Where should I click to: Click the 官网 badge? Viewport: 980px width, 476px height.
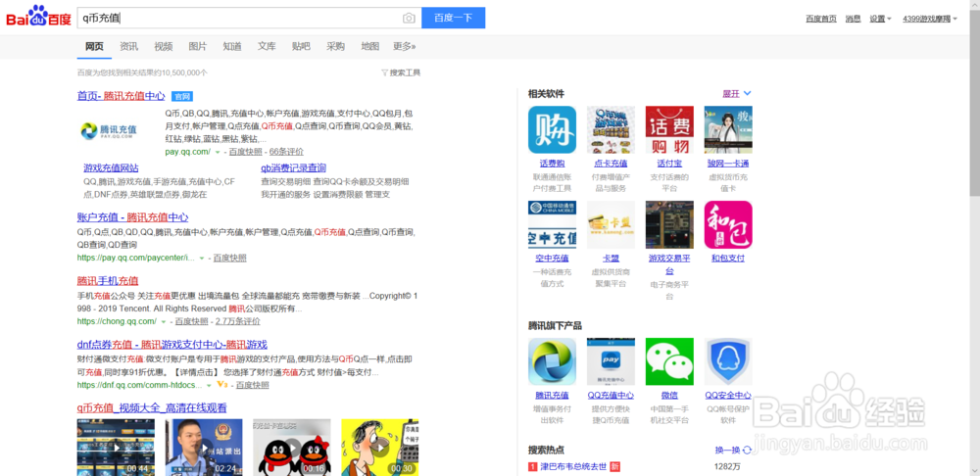tap(182, 96)
